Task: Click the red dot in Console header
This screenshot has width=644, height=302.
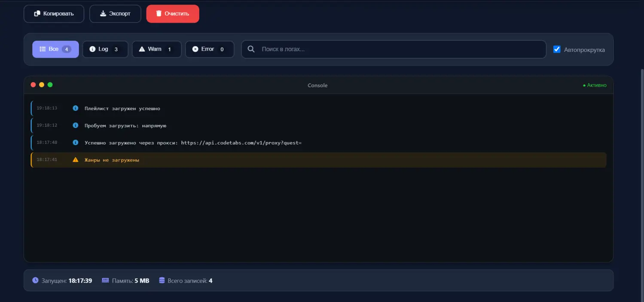Action: coord(33,85)
